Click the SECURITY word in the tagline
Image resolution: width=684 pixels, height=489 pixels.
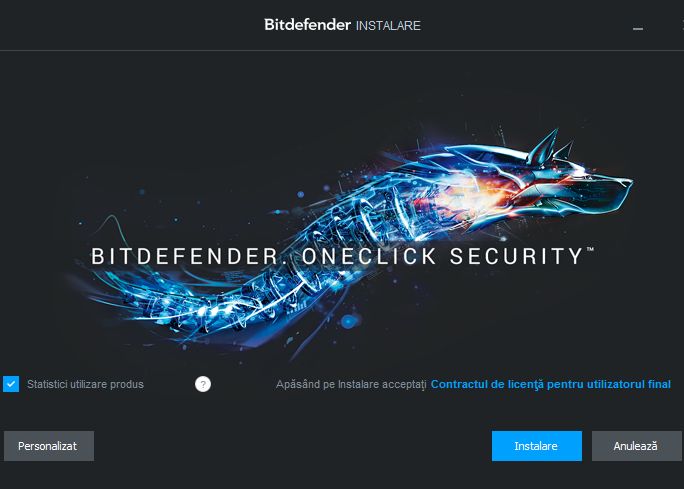pyautogui.click(x=516, y=256)
